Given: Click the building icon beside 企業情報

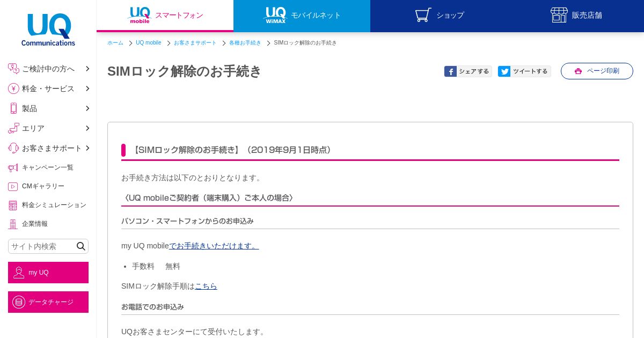Looking at the screenshot, I should pyautogui.click(x=13, y=224).
